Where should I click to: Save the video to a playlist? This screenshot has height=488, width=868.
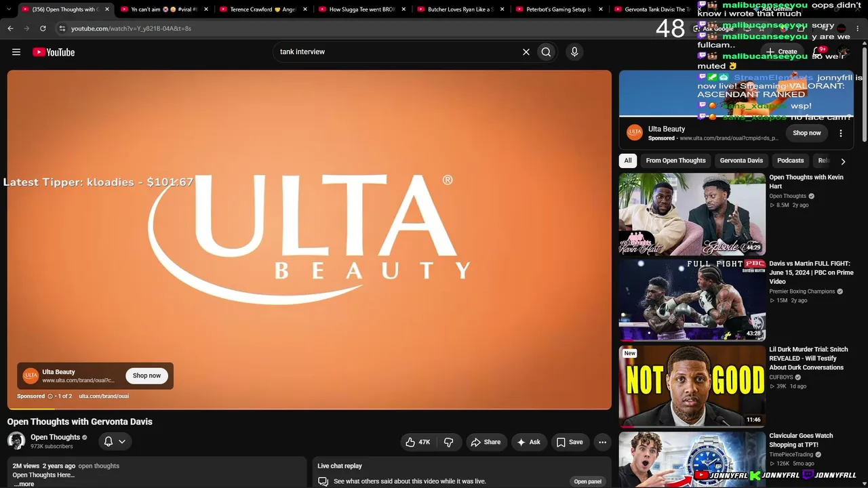tap(570, 442)
